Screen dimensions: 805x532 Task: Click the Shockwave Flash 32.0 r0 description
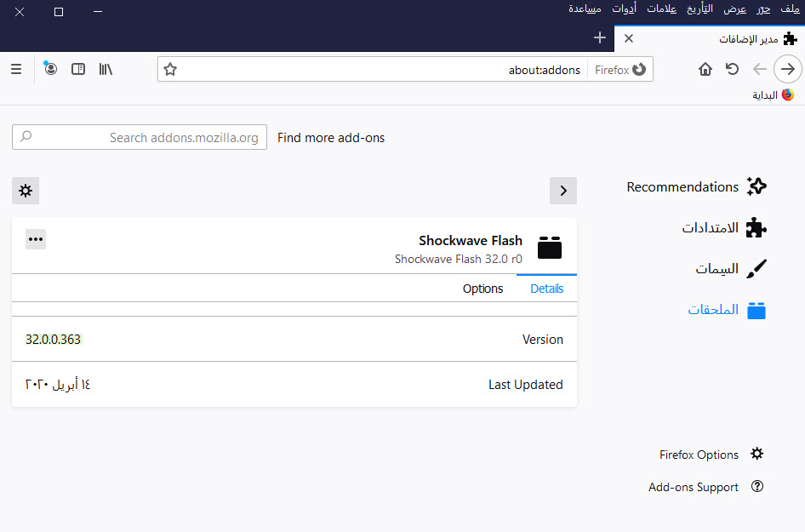click(x=459, y=259)
